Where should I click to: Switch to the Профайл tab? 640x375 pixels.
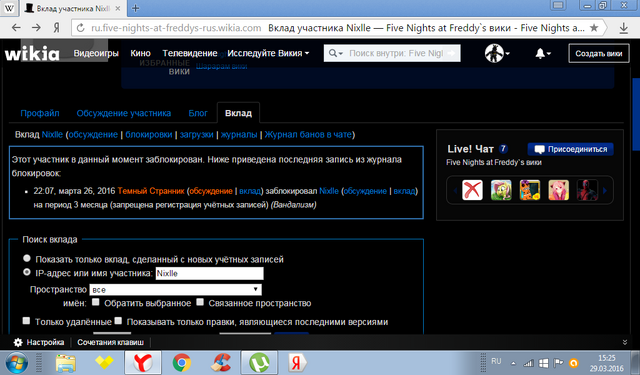[40, 113]
